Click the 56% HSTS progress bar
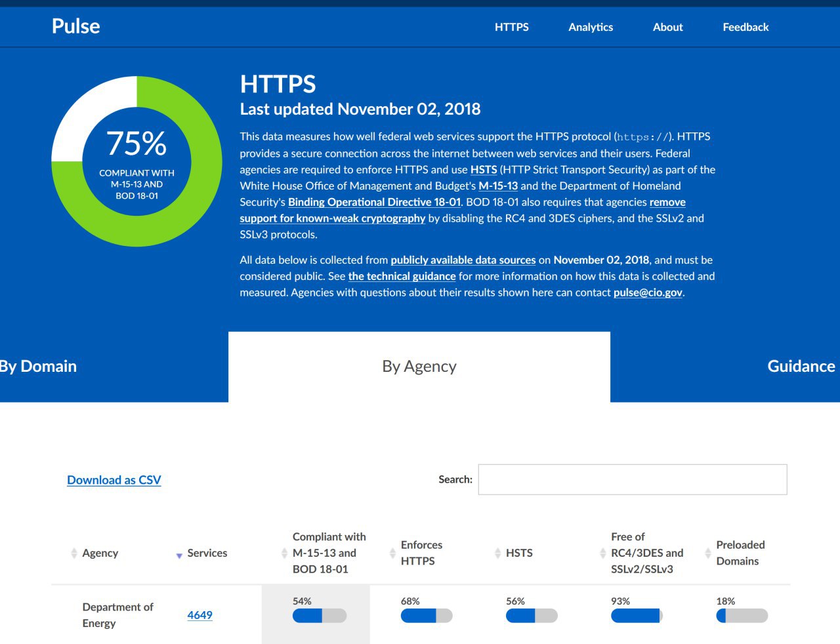This screenshot has height=644, width=840. pos(532,616)
